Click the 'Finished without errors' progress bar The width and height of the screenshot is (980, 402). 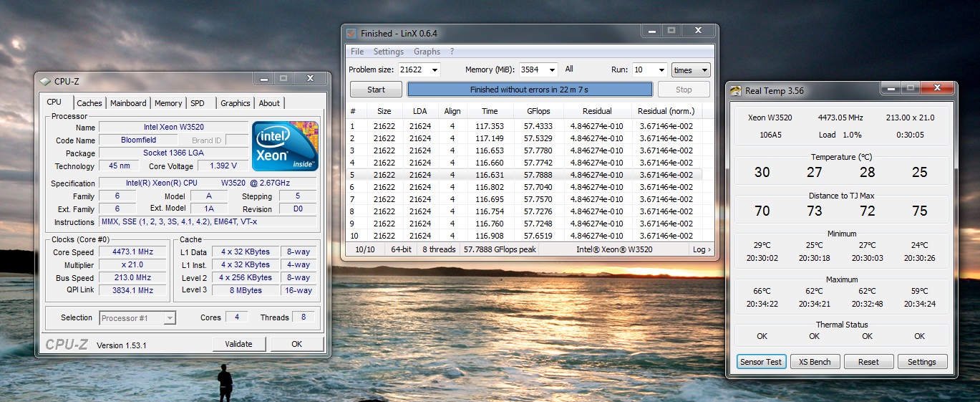click(x=530, y=90)
